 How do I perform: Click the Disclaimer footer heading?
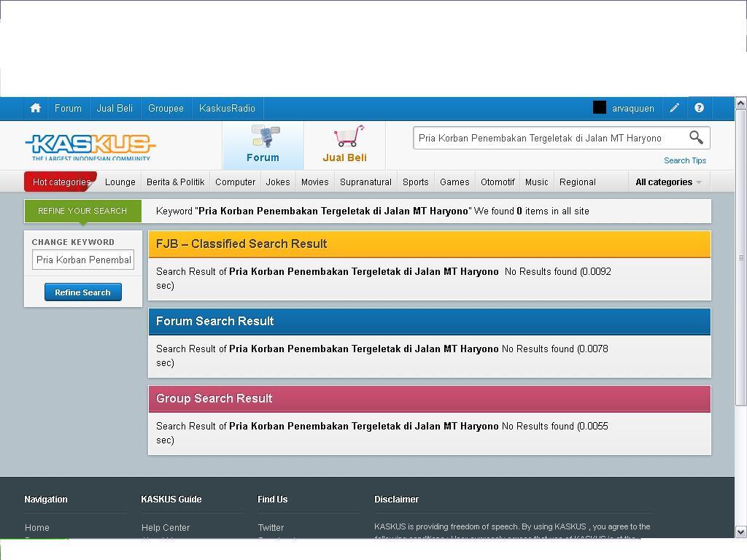(x=396, y=499)
